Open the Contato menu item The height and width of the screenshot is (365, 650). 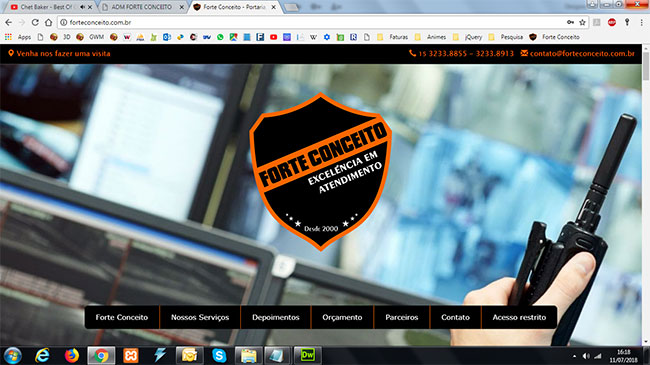pyautogui.click(x=455, y=317)
